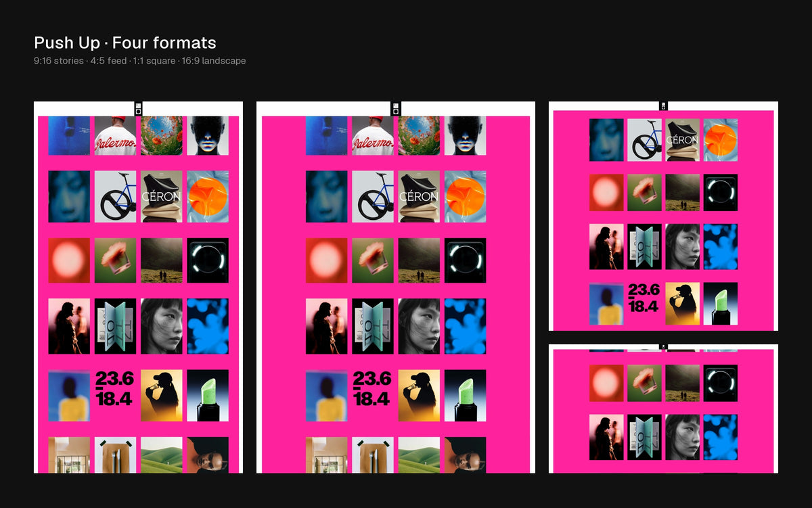Open the two hikers landscape in the landscape frame
The image size is (812, 508).
click(683, 384)
